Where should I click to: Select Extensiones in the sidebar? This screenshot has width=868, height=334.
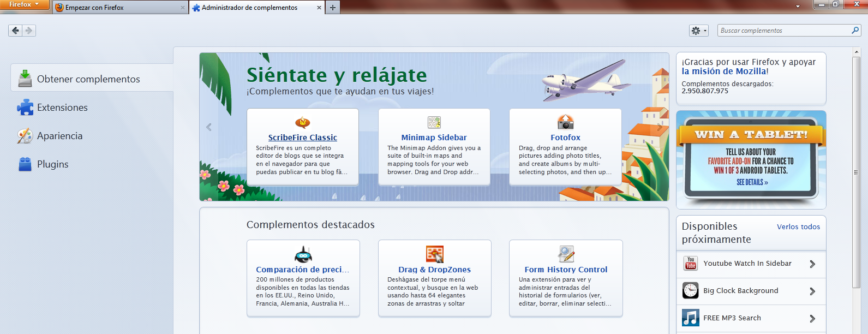[x=62, y=108]
